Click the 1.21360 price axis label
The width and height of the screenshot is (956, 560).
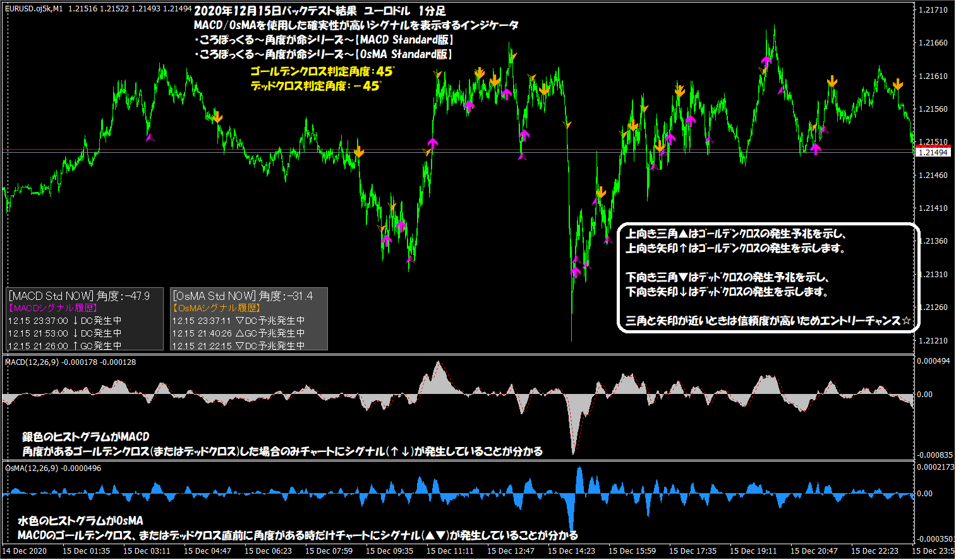(x=933, y=241)
